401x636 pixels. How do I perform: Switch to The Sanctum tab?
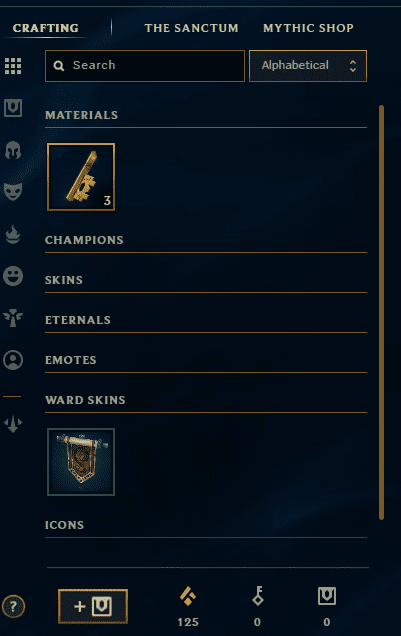[191, 28]
